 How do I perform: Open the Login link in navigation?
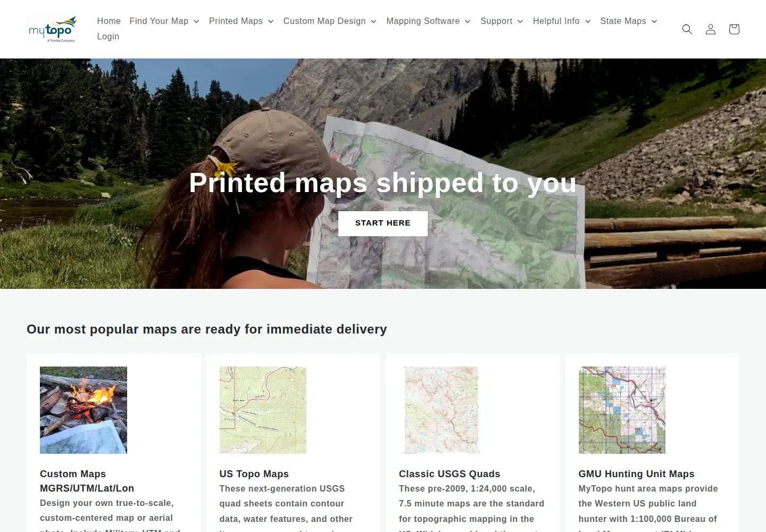coord(108,37)
